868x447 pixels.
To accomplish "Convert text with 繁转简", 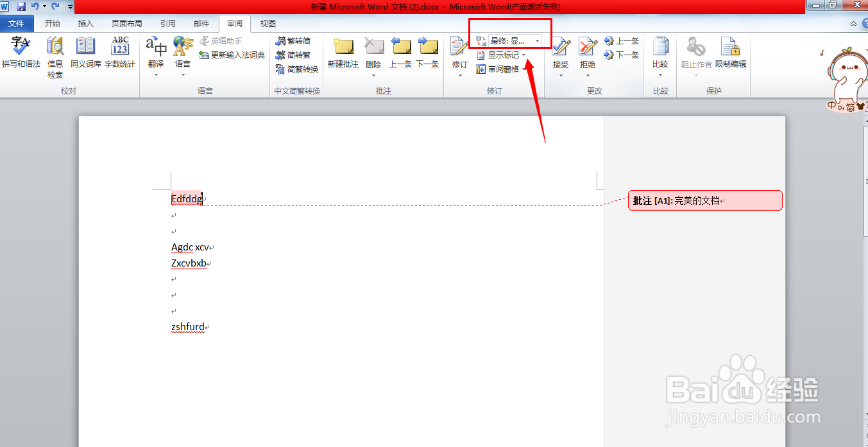I will pyautogui.click(x=294, y=41).
